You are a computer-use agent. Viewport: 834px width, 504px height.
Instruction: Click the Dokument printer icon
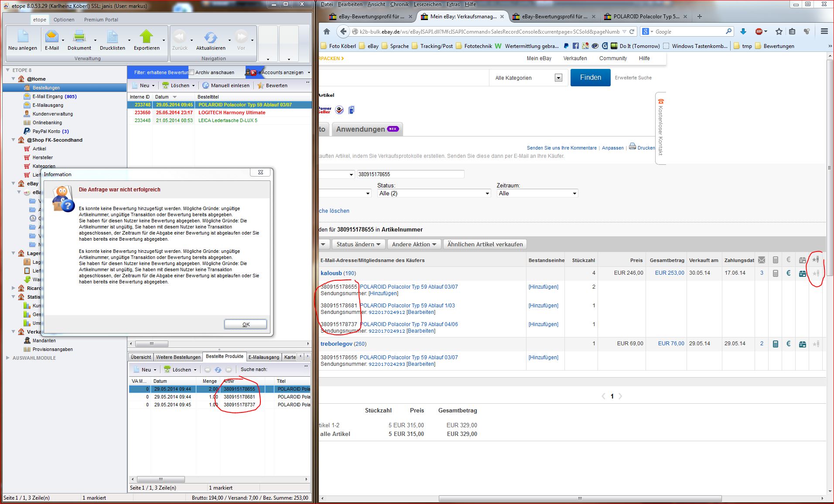(79, 37)
